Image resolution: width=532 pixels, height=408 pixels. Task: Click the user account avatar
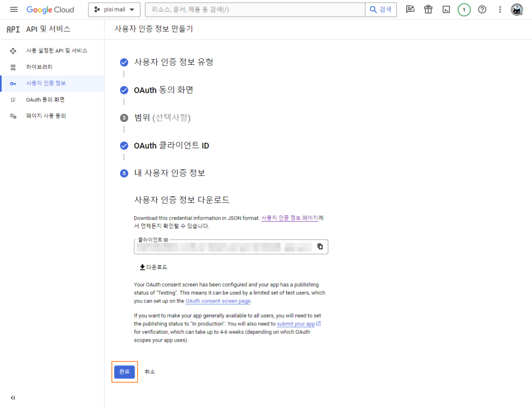coord(517,10)
